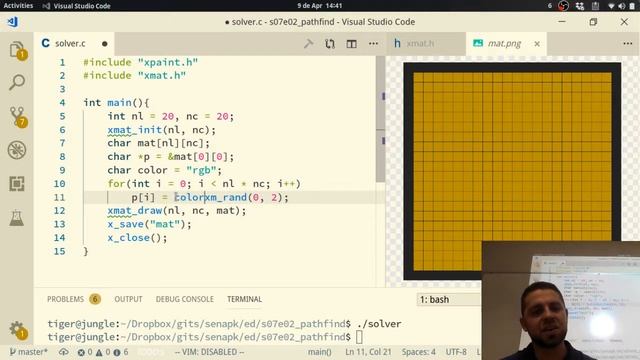The height and width of the screenshot is (360, 640).
Task: Split the editor to the right
Action: tap(351, 43)
